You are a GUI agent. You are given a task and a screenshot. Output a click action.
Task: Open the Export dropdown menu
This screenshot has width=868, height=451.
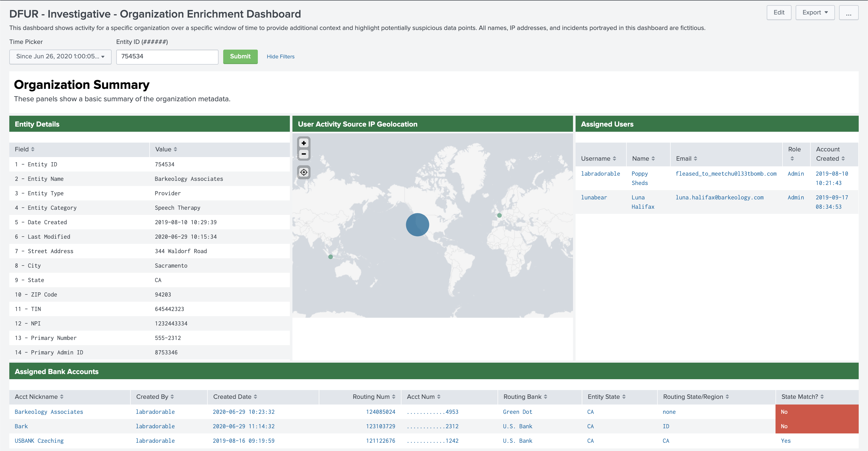point(815,12)
